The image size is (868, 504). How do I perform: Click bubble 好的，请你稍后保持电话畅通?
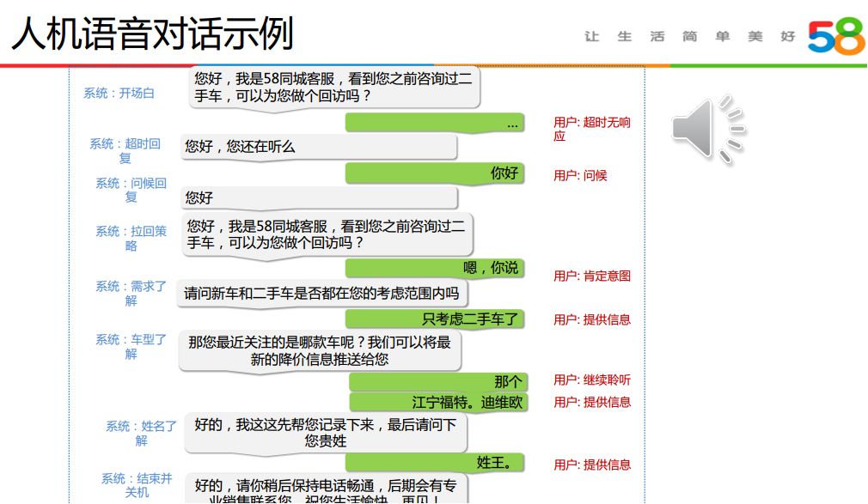click(x=327, y=489)
